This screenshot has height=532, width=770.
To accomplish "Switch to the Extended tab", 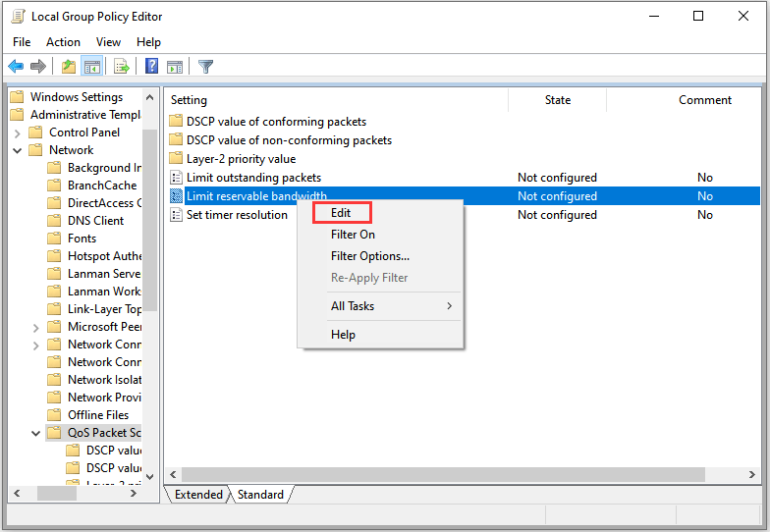I will click(x=198, y=495).
